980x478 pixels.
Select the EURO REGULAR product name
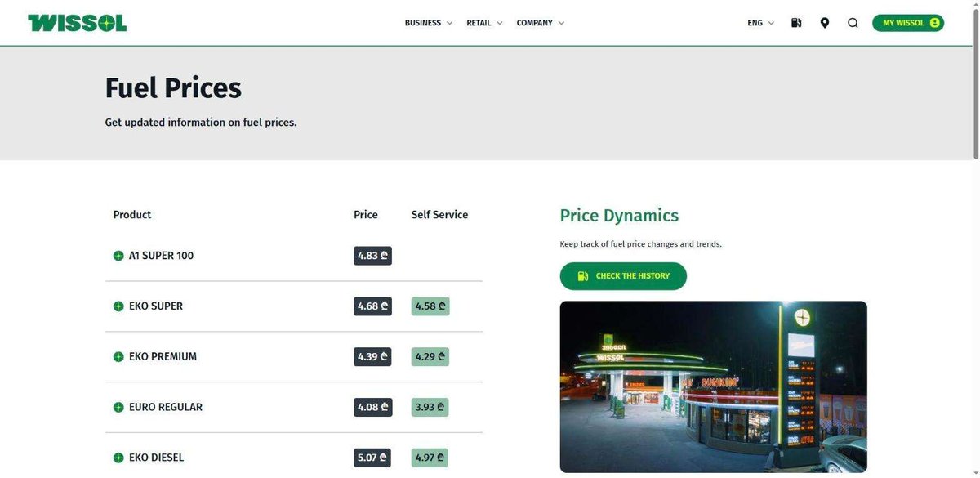pos(166,408)
